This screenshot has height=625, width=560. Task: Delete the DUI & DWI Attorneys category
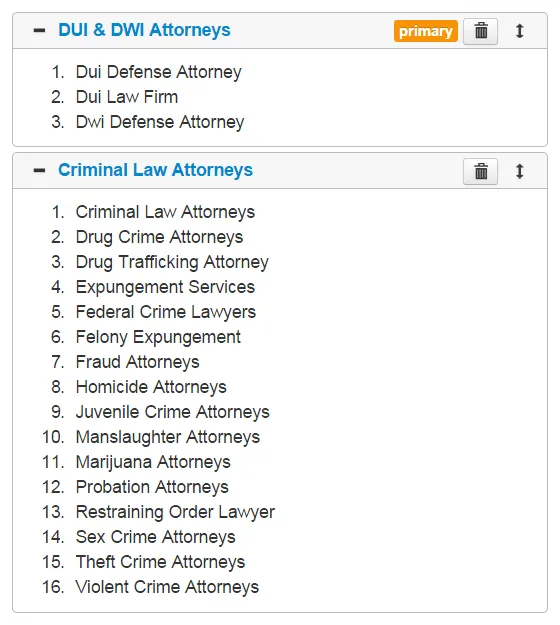coord(480,31)
